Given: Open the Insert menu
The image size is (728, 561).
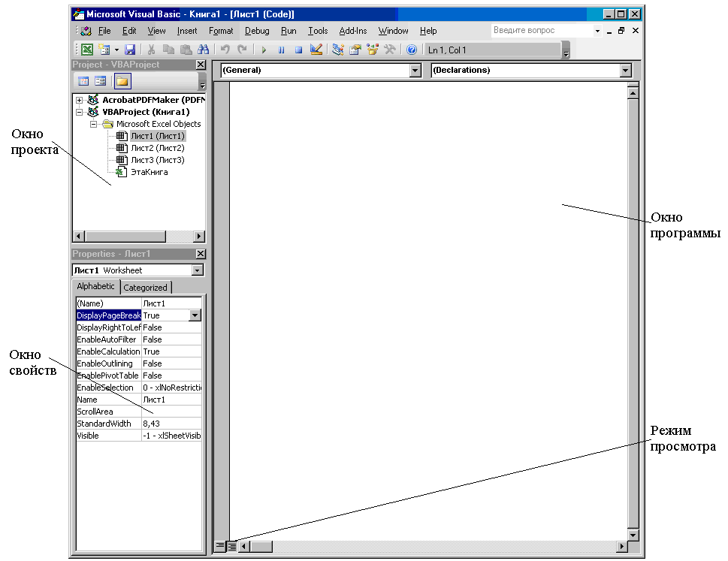Looking at the screenshot, I should click(186, 31).
